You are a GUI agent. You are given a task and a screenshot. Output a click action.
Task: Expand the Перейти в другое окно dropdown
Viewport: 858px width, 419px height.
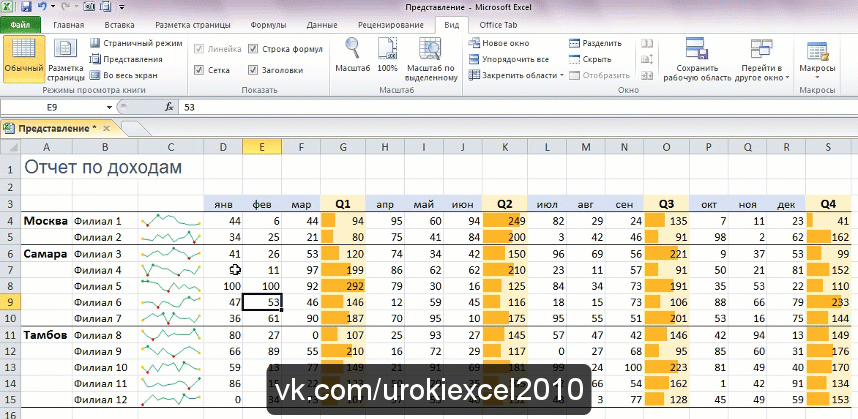pos(787,77)
